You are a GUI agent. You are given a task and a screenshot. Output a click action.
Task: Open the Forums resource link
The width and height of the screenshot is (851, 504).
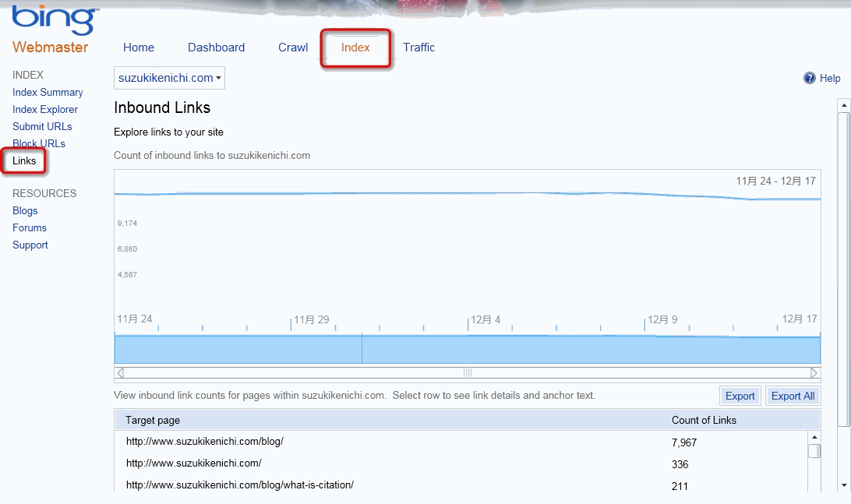tap(30, 227)
